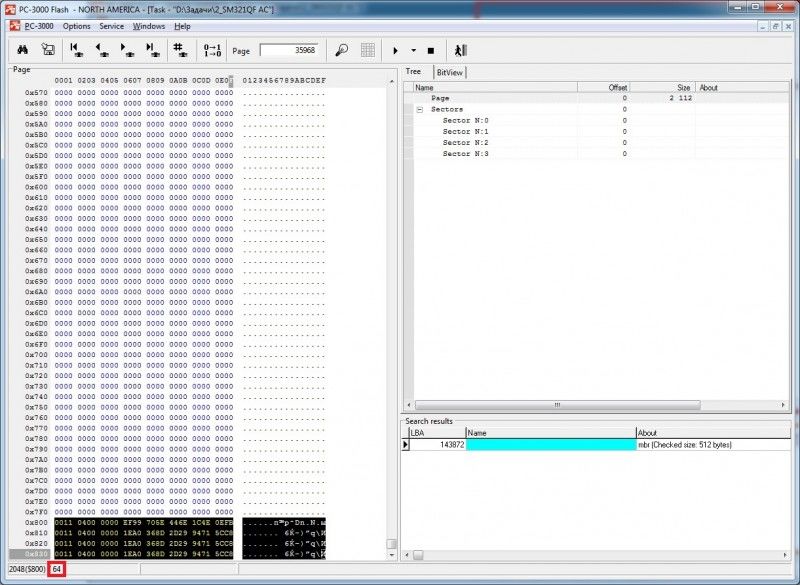
Task: Collapse the Sectors tree node
Action: click(x=420, y=109)
